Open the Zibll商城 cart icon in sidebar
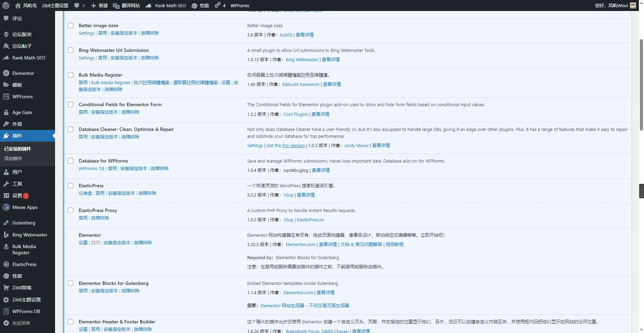 (6, 288)
